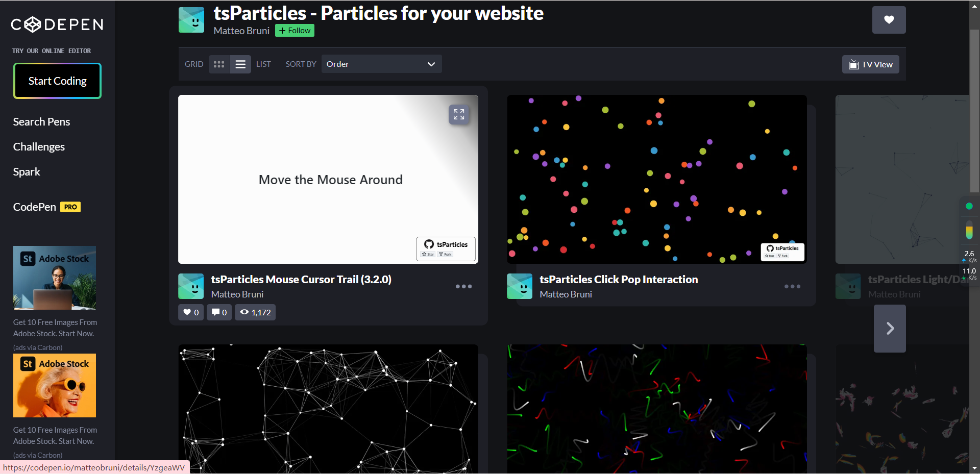Click the scrollbar down arrow
Image resolution: width=980 pixels, height=474 pixels.
pos(974,468)
